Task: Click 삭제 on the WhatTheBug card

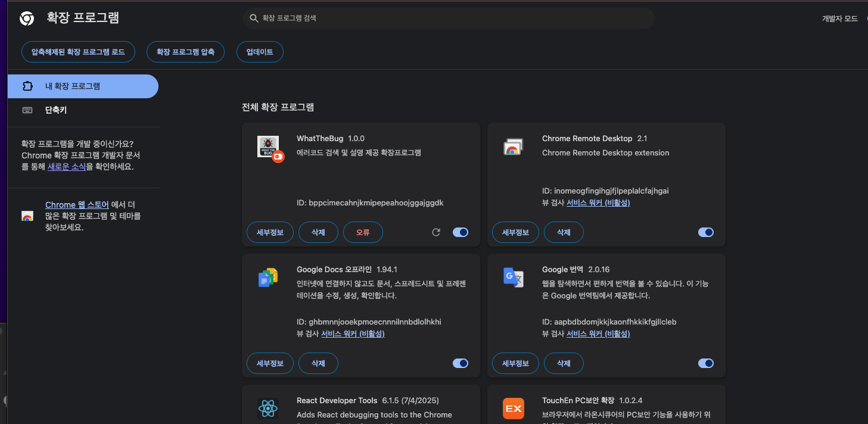Action: tap(318, 232)
